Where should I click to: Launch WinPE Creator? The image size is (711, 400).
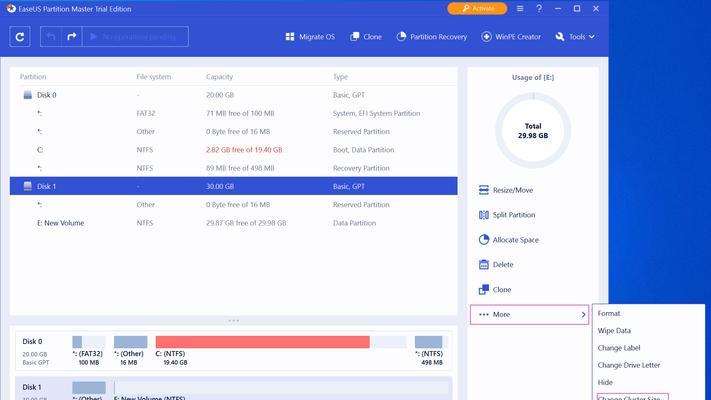pos(511,37)
